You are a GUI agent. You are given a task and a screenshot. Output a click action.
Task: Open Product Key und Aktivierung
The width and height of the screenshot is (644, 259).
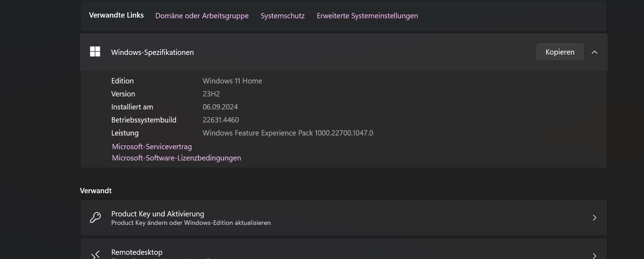coord(343,217)
